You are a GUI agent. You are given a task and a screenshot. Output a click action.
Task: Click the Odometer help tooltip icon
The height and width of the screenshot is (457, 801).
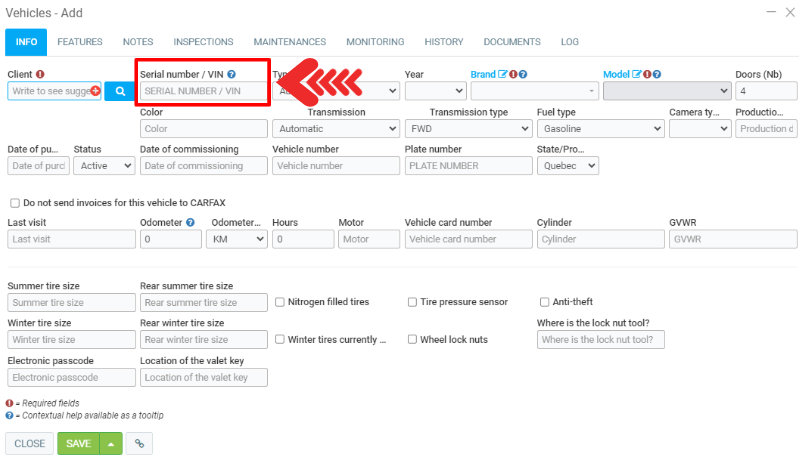pos(190,222)
